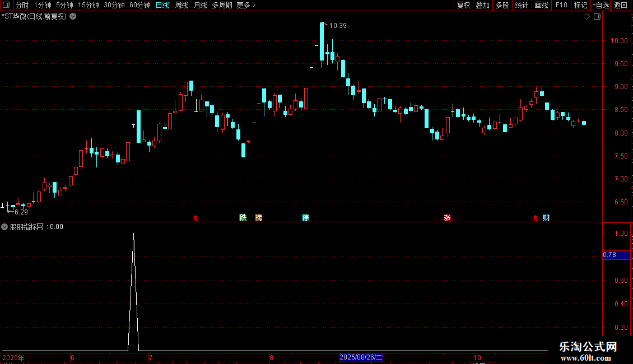
Task: Select the 30分钟 period tab
Action: click(x=114, y=5)
